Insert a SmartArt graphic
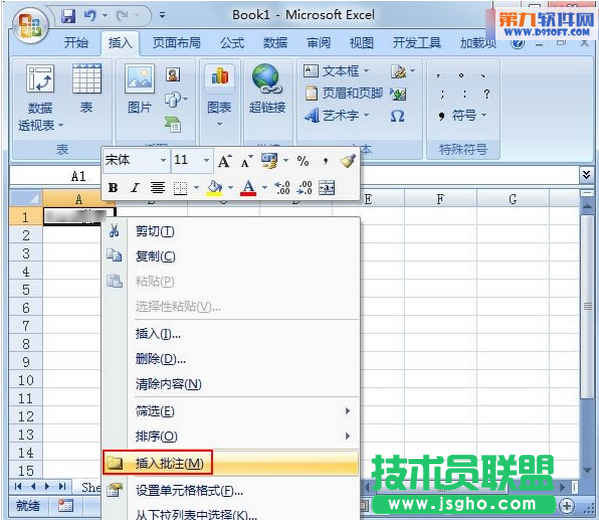 click(173, 125)
